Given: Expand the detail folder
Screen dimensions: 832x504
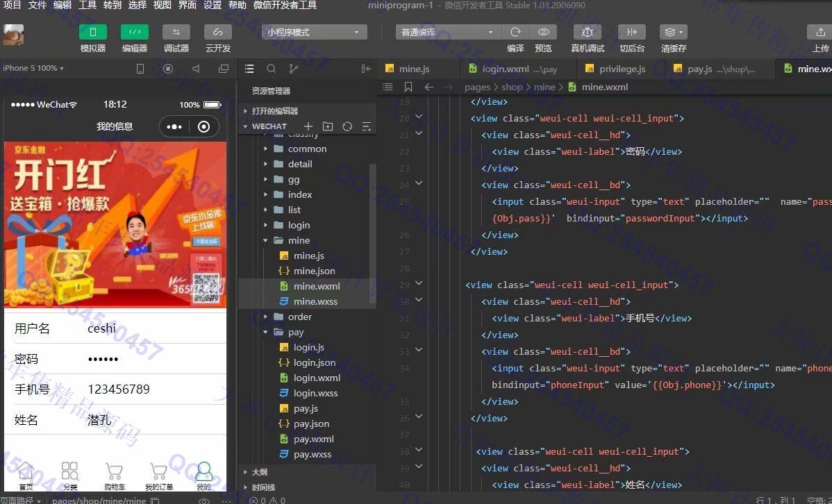Looking at the screenshot, I should [x=300, y=165].
